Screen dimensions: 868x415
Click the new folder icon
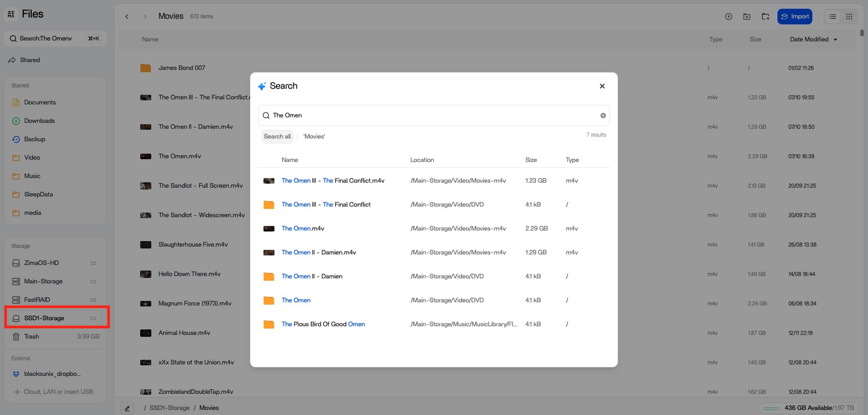(747, 17)
